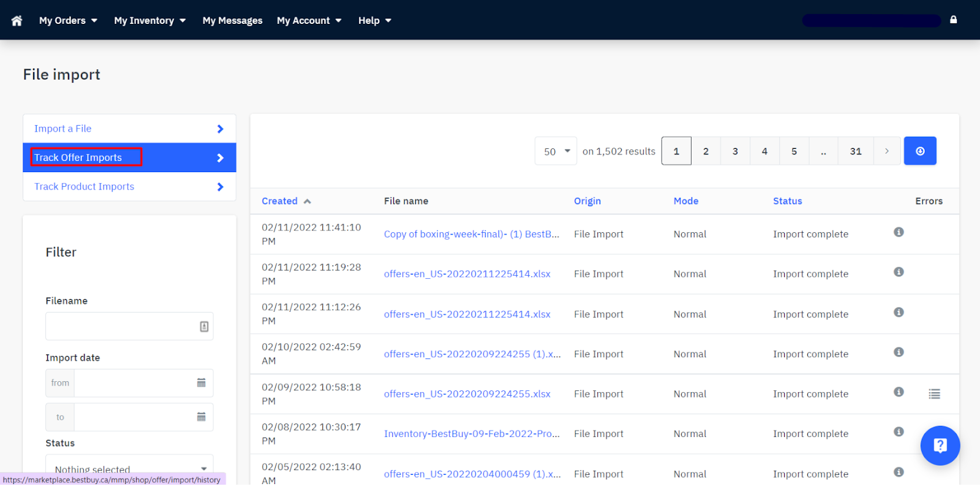Image resolution: width=980 pixels, height=489 pixels.
Task: Click the calendar icon in the to date field
Action: coord(201,417)
